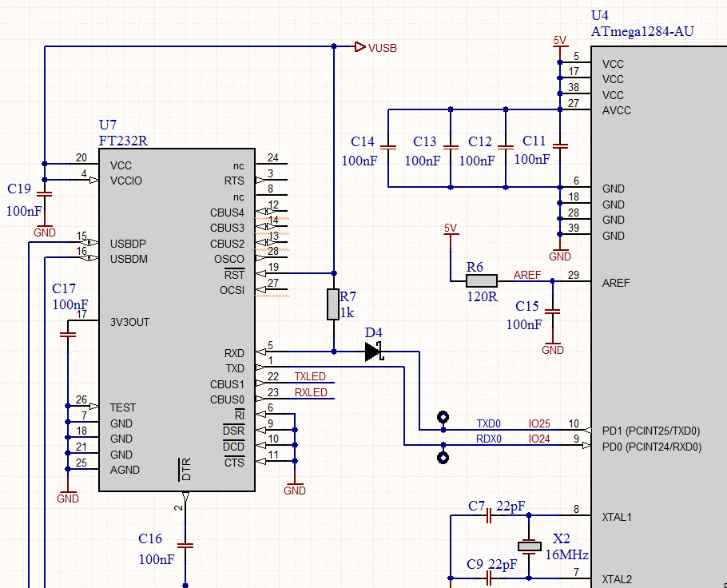This screenshot has height=588, width=727.
Task: Click the test point circle above TXD0 line
Action: click(x=443, y=417)
